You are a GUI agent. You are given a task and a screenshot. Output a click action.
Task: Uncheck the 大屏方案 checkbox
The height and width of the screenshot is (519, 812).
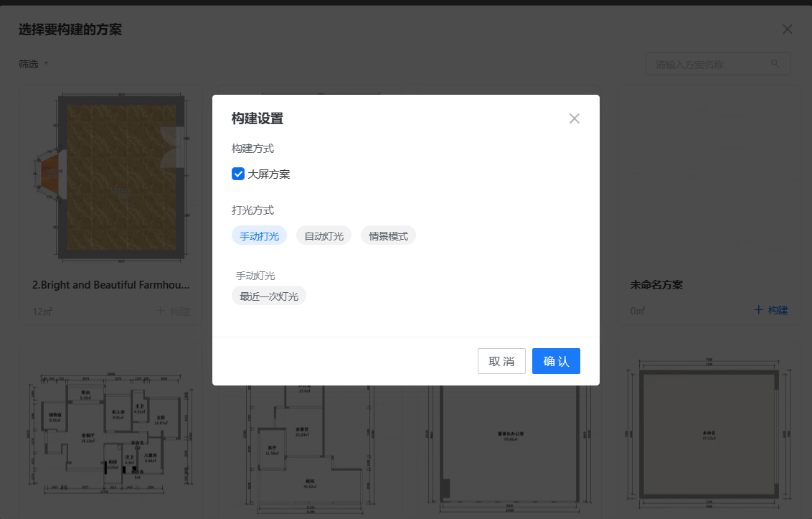[238, 174]
